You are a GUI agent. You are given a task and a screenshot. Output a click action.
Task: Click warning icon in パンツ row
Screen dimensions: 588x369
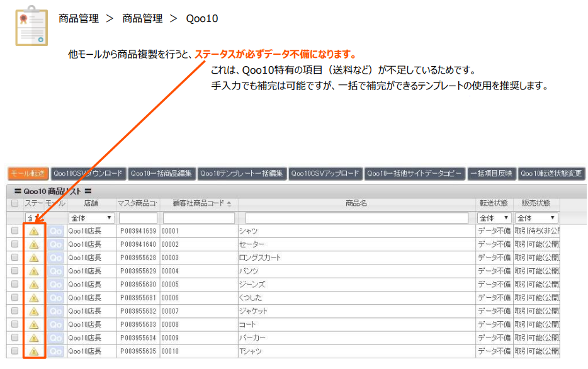point(34,271)
